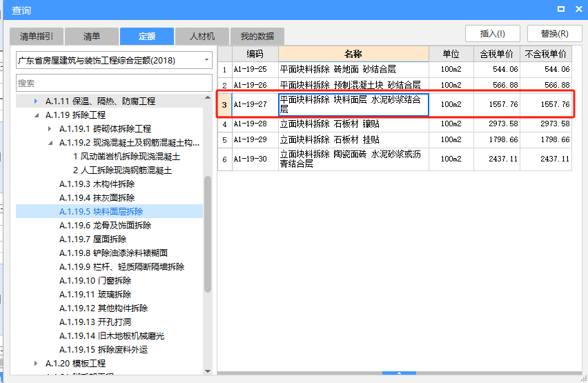Screen dimensions: 588x383
Task: Switch to the 清单指引 tab
Action: 37,37
